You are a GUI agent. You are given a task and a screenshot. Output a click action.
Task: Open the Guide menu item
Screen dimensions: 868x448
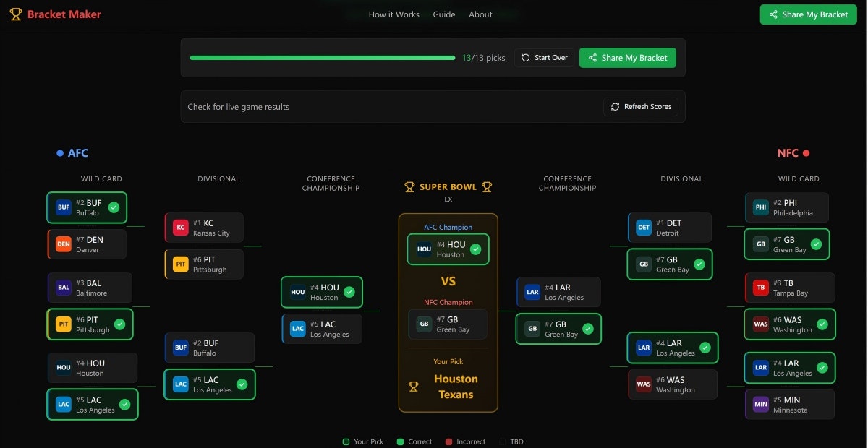(443, 14)
